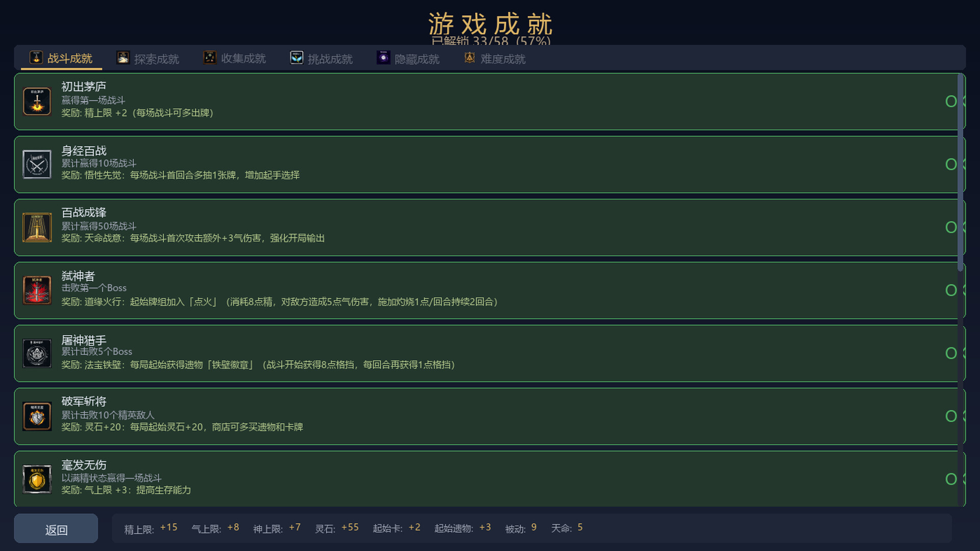This screenshot has height=551, width=980.
Task: Click the circle marker on 弑神者 row
Action: (x=951, y=290)
